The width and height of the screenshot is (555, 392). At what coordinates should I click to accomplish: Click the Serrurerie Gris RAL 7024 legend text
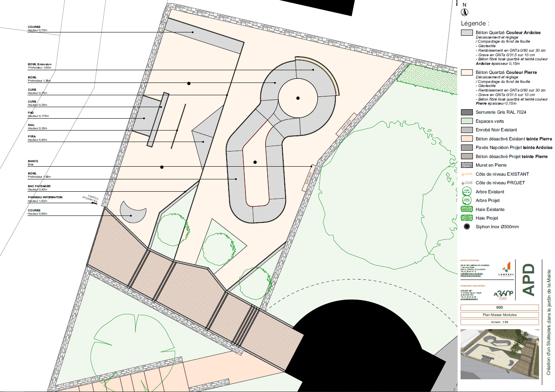[501, 112]
